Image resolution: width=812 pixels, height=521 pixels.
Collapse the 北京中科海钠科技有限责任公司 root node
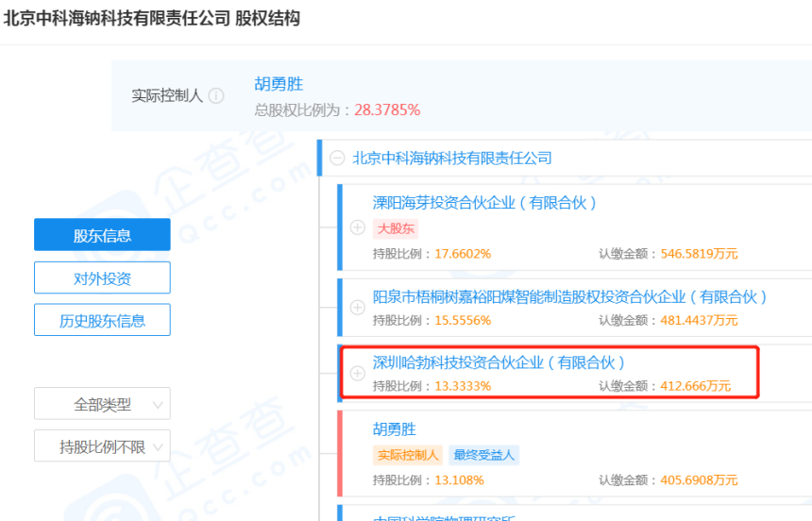(337, 159)
